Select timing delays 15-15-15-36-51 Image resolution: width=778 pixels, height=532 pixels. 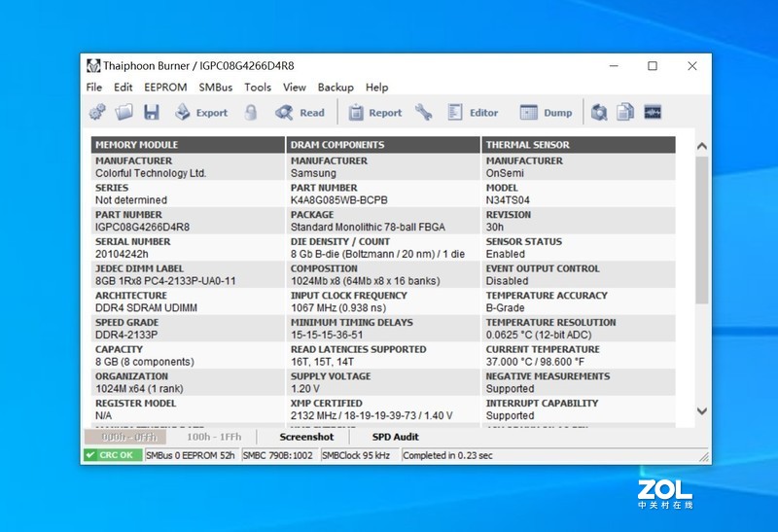click(x=327, y=335)
